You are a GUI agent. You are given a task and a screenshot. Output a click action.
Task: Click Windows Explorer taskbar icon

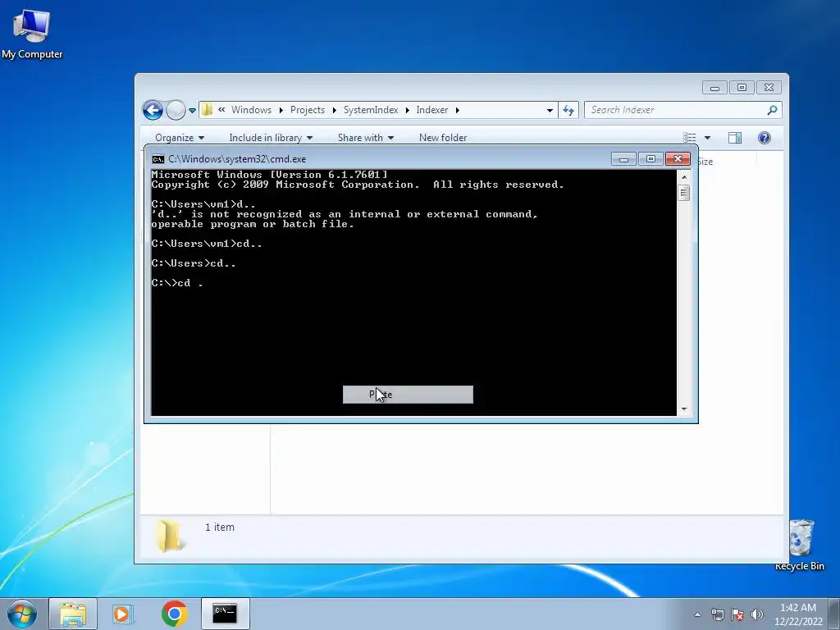click(x=73, y=614)
